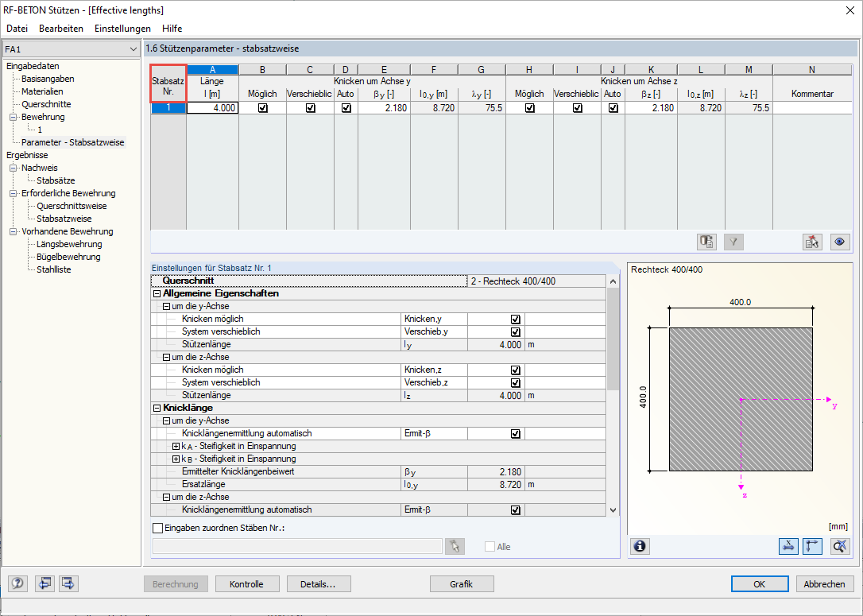The height and width of the screenshot is (616, 863).
Task: Uncheck 'Möglich' for buckling about axis y
Action: (x=262, y=108)
